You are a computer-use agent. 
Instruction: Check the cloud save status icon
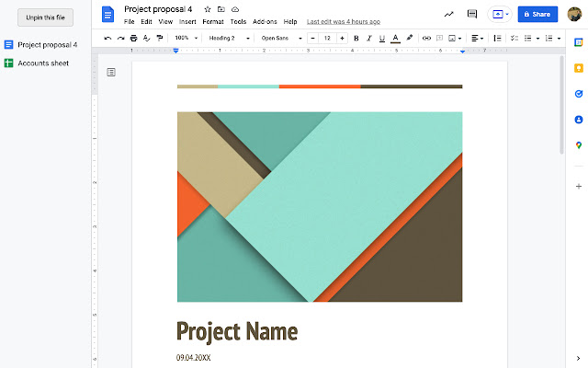coord(235,9)
